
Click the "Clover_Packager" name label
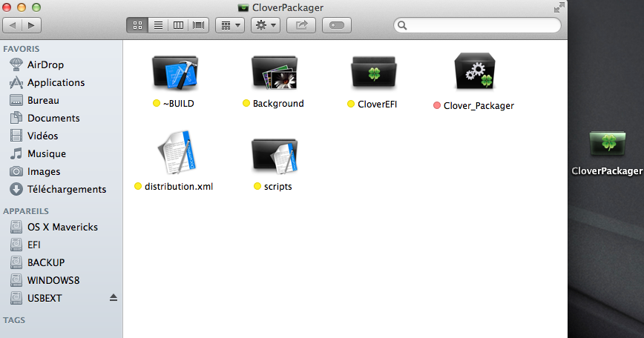(479, 106)
